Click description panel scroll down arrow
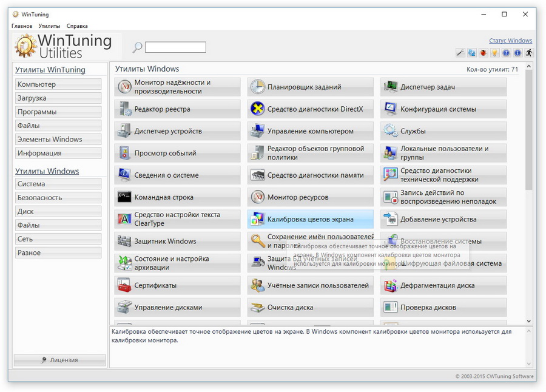Screen dimensions: 546x392 [529, 363]
